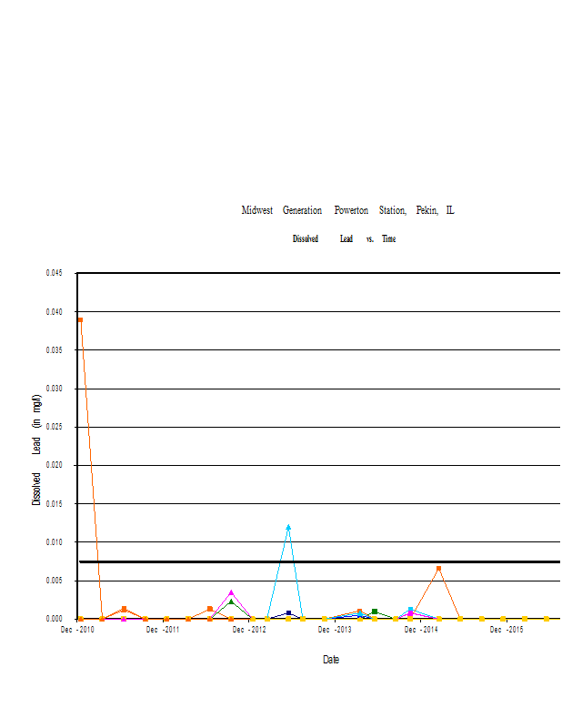Image resolution: width=562 pixels, height=728 pixels.
Task: Select the subtitle Dissolved Lead vs. Time
Action: 344,239
